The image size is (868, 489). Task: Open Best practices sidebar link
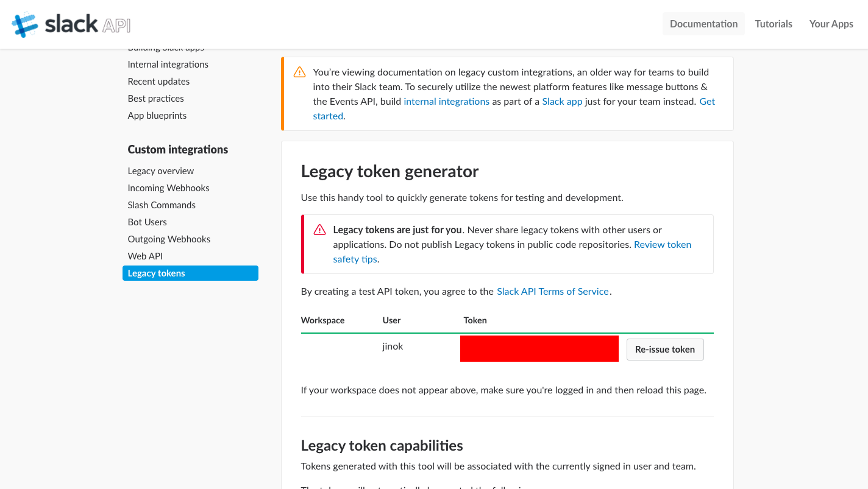pyautogui.click(x=155, y=99)
